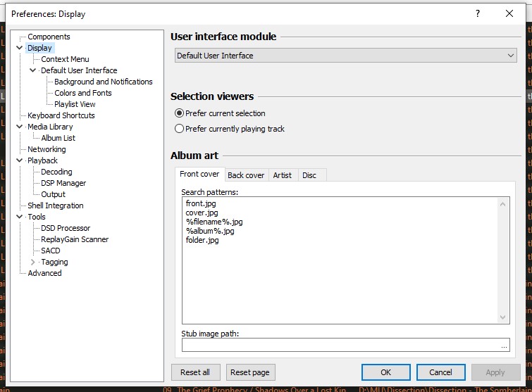The image size is (532, 392).
Task: Browse for stub image path
Action: (x=503, y=346)
